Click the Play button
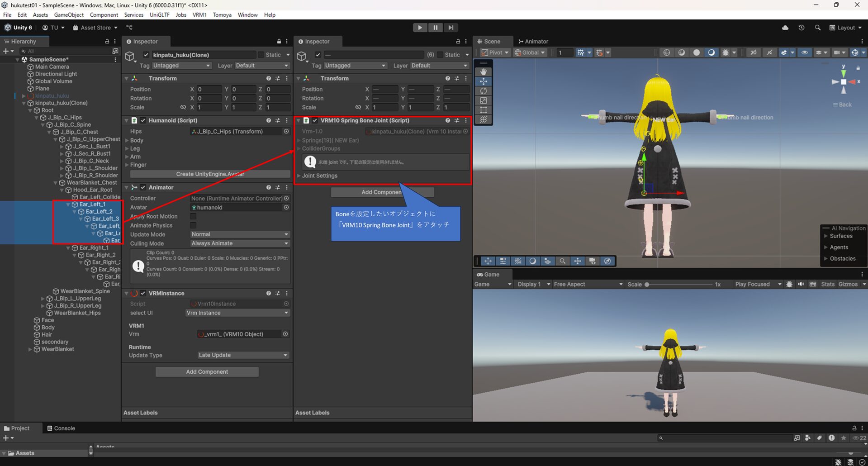 420,28
